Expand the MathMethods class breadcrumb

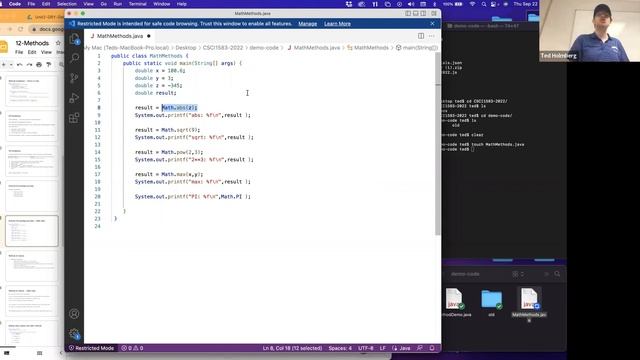point(368,48)
